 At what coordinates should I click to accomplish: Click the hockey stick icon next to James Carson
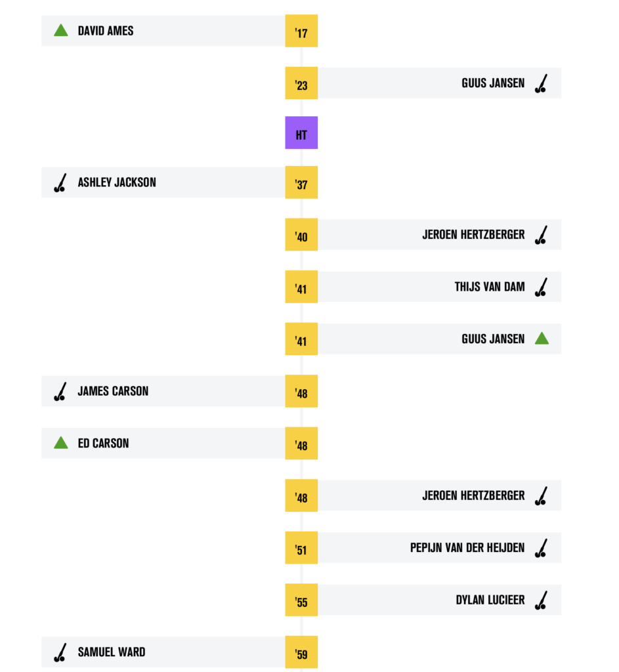(60, 391)
